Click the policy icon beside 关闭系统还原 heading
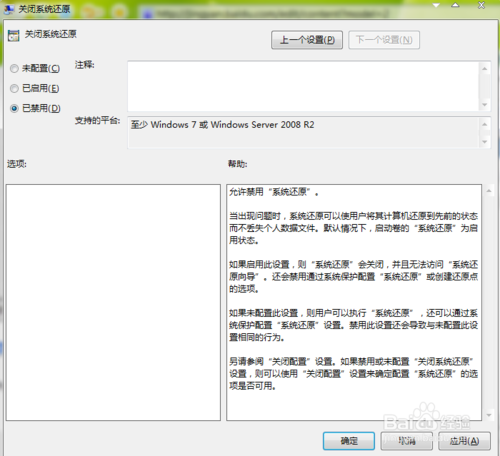 click(x=14, y=36)
